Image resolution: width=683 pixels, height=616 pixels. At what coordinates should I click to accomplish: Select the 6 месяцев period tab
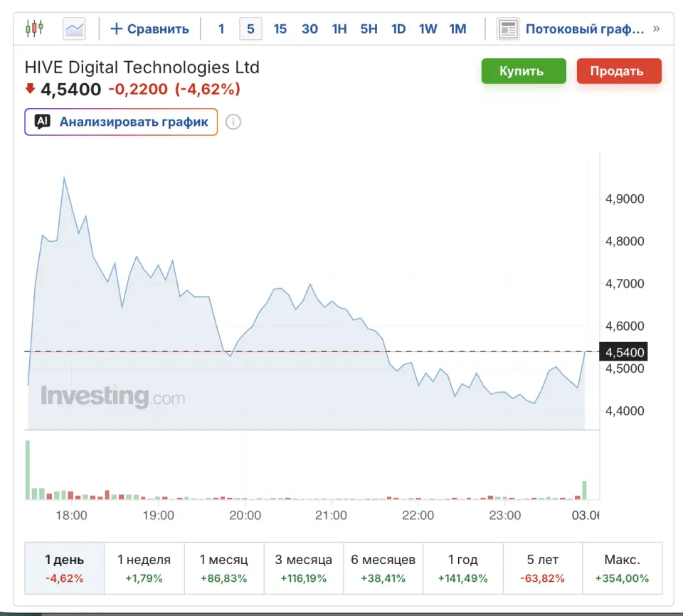pos(383,568)
